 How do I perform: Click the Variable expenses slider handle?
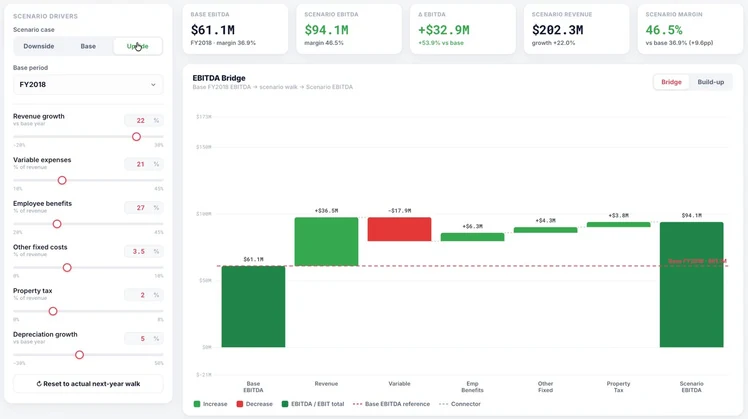(62, 180)
